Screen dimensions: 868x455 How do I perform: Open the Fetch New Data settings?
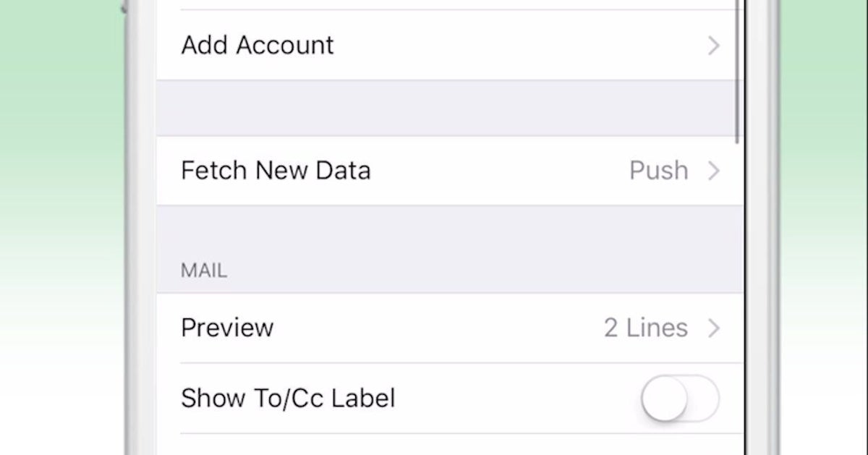pyautogui.click(x=276, y=171)
